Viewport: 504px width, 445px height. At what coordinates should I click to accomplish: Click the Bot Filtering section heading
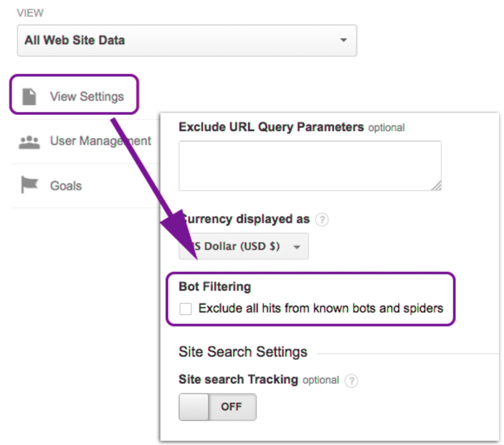coord(214,286)
